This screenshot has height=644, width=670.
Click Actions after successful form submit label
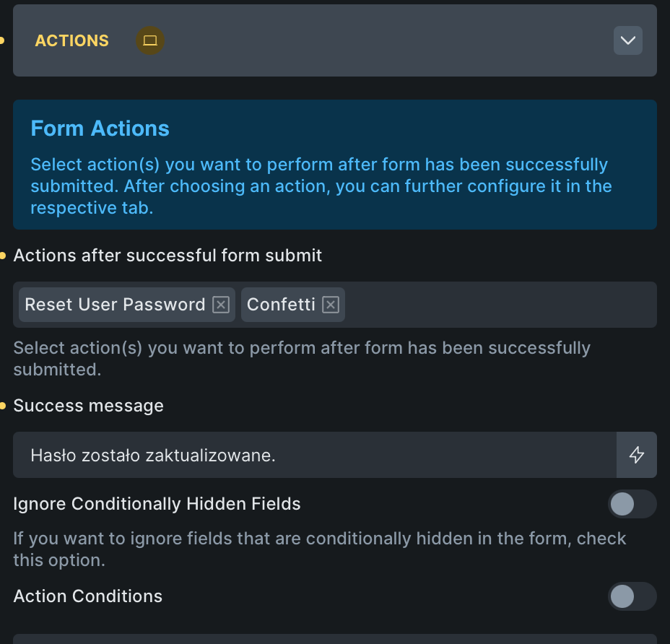(x=167, y=256)
